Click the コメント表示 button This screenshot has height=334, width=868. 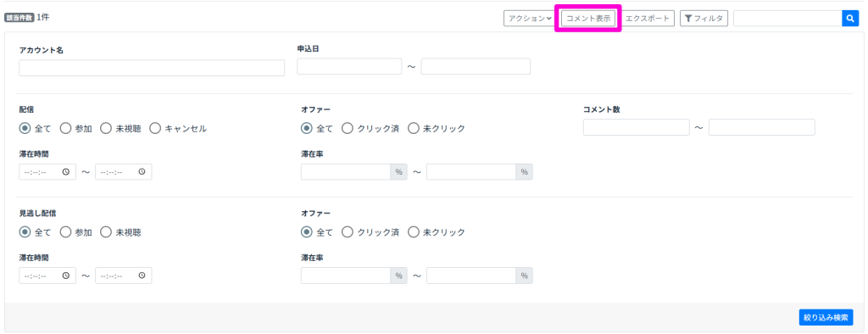coord(588,19)
